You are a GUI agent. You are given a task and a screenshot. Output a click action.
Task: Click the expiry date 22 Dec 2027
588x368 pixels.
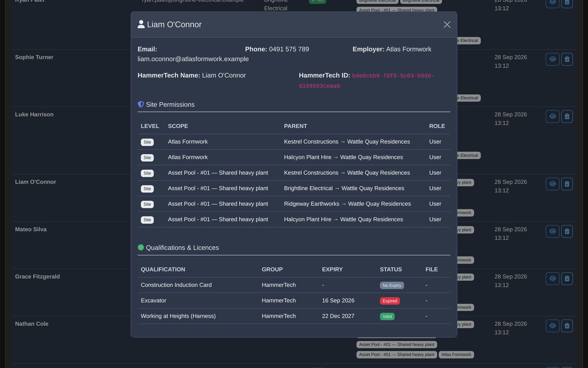pyautogui.click(x=338, y=316)
